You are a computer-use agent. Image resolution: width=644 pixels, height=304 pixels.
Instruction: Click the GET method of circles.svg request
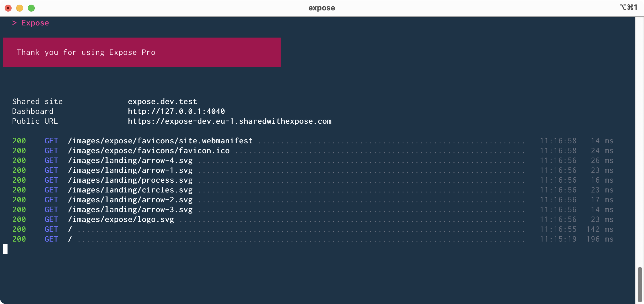tap(51, 190)
